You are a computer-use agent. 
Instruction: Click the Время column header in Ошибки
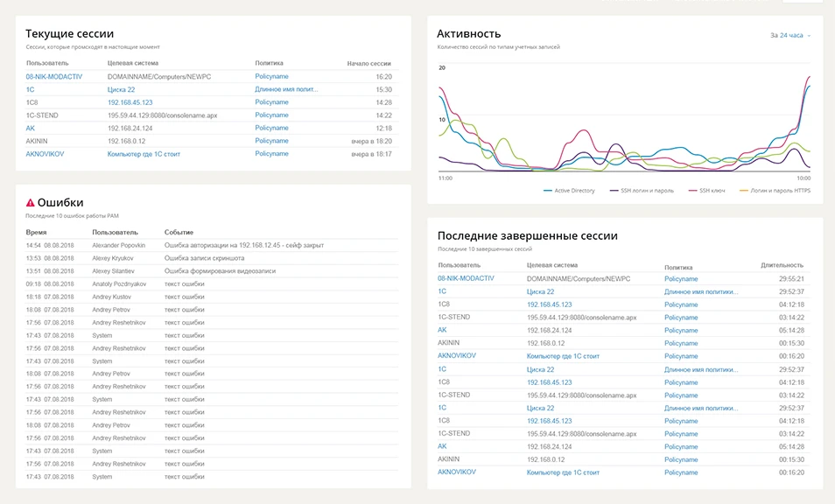(36, 233)
